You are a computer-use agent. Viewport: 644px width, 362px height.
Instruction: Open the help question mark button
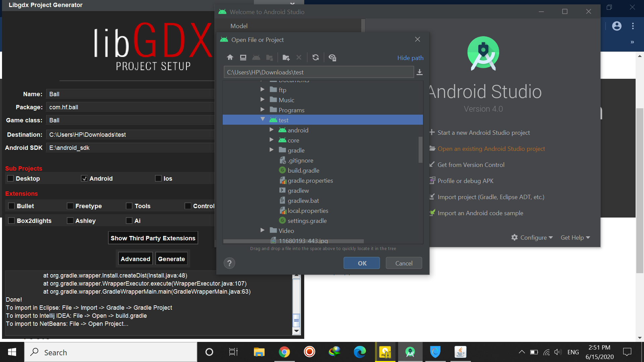click(x=229, y=263)
